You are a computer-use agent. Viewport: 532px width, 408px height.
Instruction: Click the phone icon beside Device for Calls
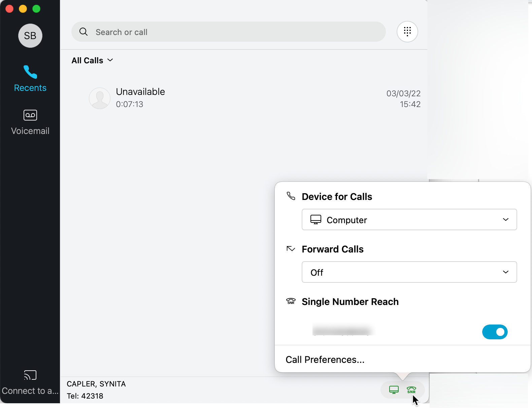[291, 196]
